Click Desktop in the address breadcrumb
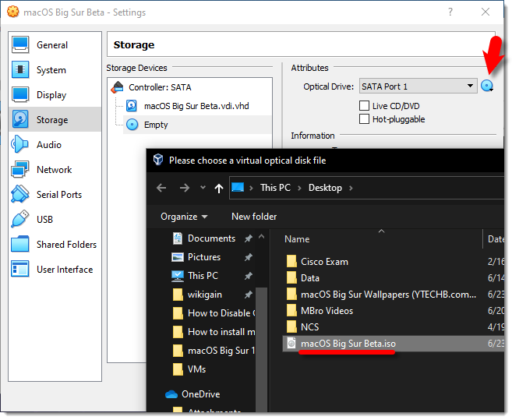This screenshot has width=512, height=420. coord(325,188)
